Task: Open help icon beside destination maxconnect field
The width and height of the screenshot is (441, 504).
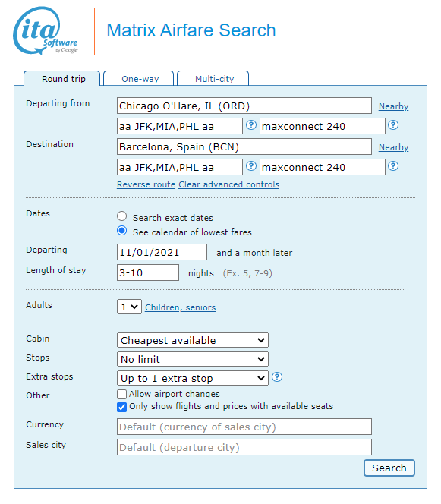Action: (393, 166)
